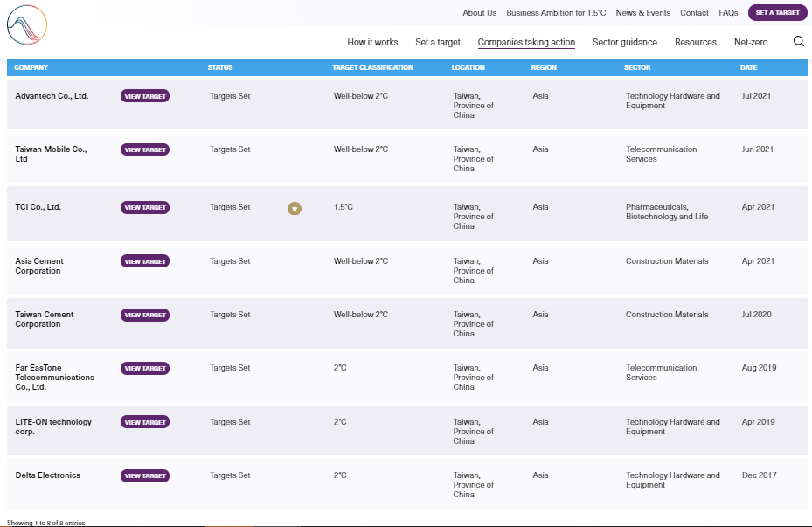Open the search magnifier icon

click(799, 41)
